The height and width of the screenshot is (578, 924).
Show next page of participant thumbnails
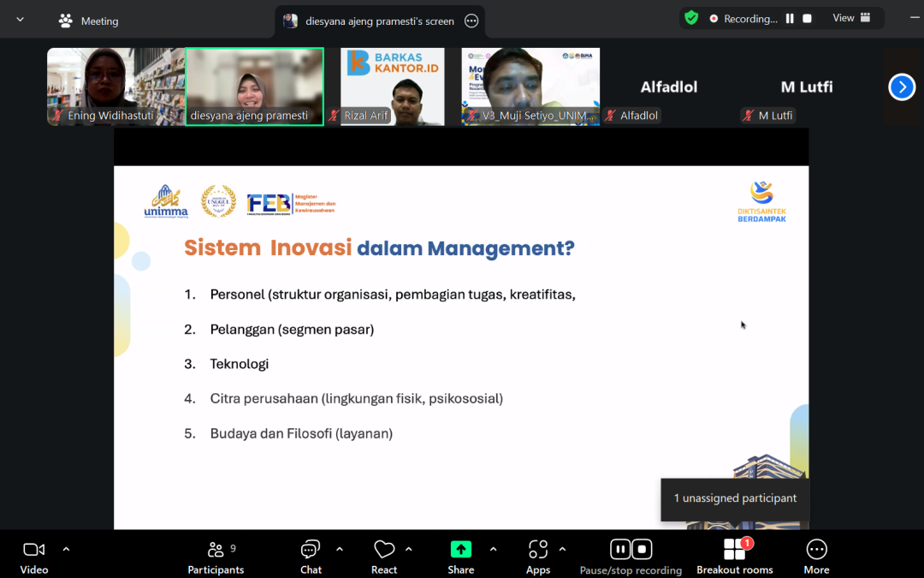coord(902,87)
